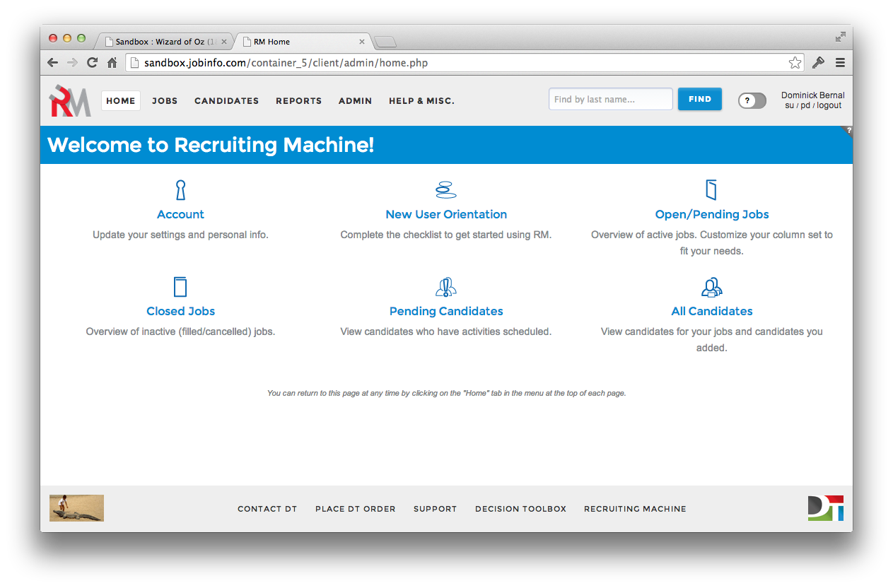This screenshot has width=893, height=588.
Task: Open the Open/Pending Jobs link
Action: (712, 214)
